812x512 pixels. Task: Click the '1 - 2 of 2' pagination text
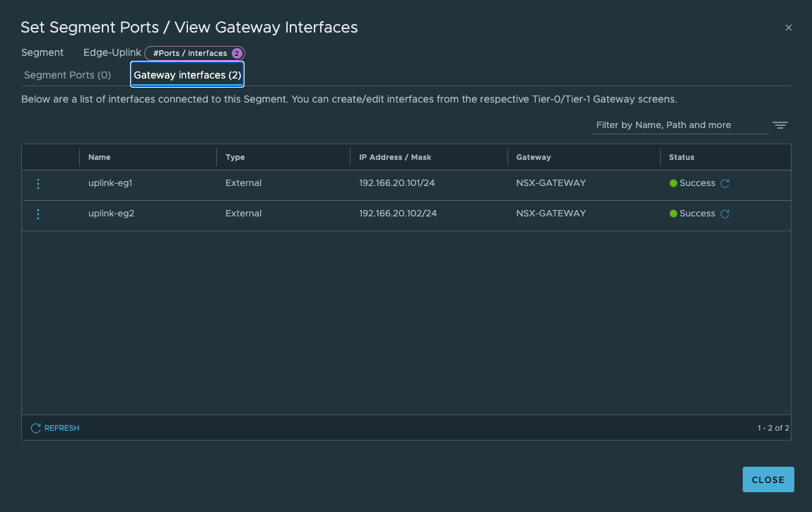[x=773, y=428]
